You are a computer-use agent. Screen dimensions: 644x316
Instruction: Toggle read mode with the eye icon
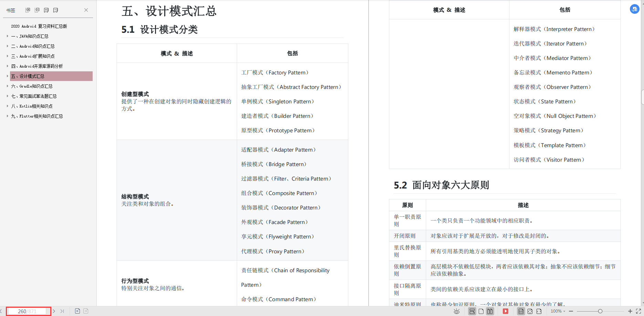(457, 311)
